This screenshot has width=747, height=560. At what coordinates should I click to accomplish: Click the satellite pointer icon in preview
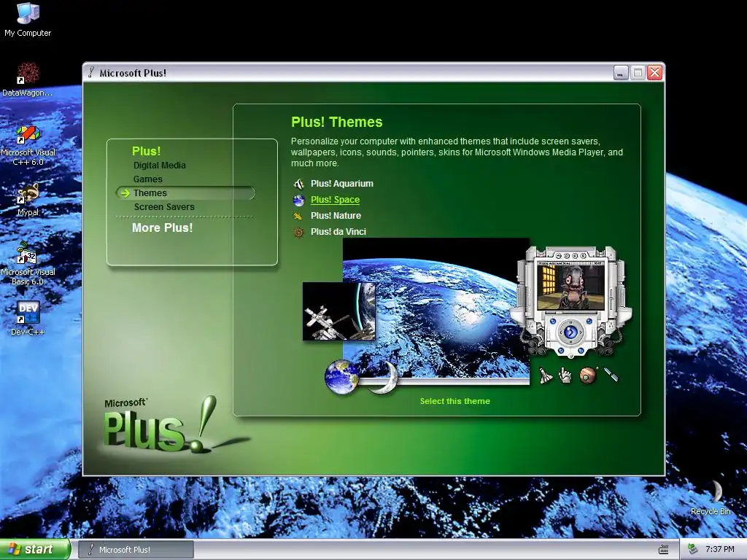[611, 374]
